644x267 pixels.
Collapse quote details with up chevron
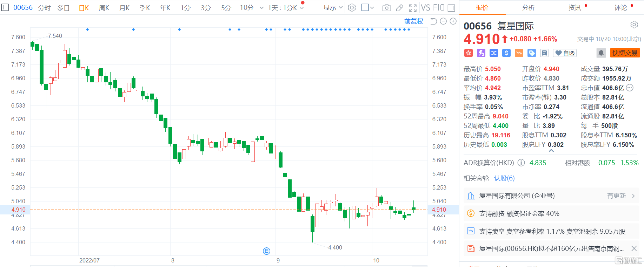click(551, 151)
